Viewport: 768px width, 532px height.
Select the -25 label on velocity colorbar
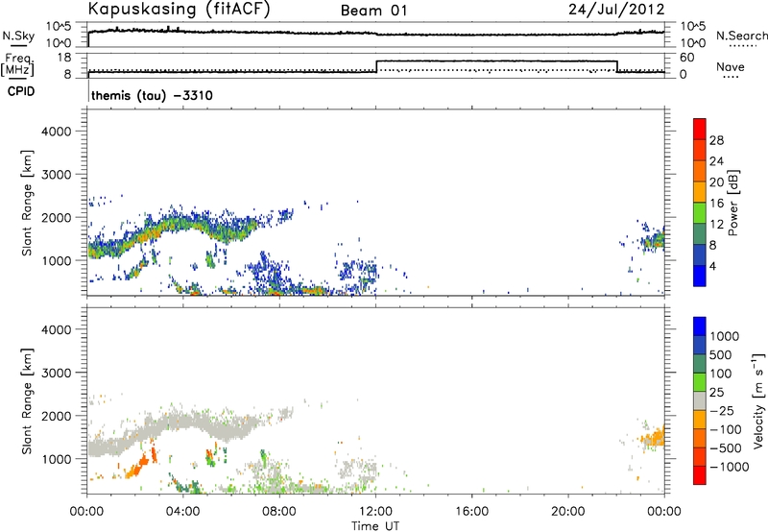click(x=722, y=410)
